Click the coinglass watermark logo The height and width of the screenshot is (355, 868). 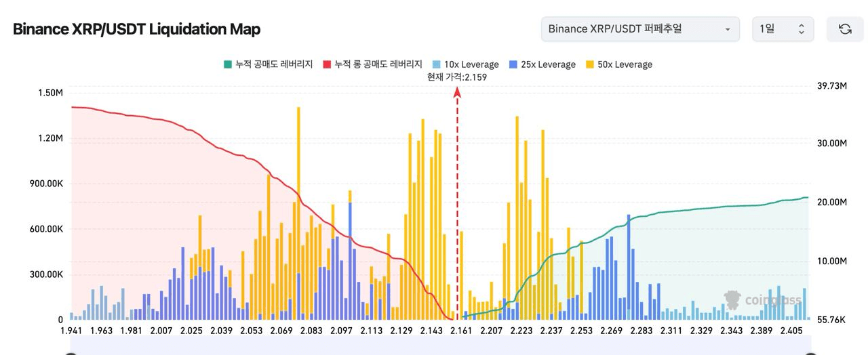click(x=732, y=300)
